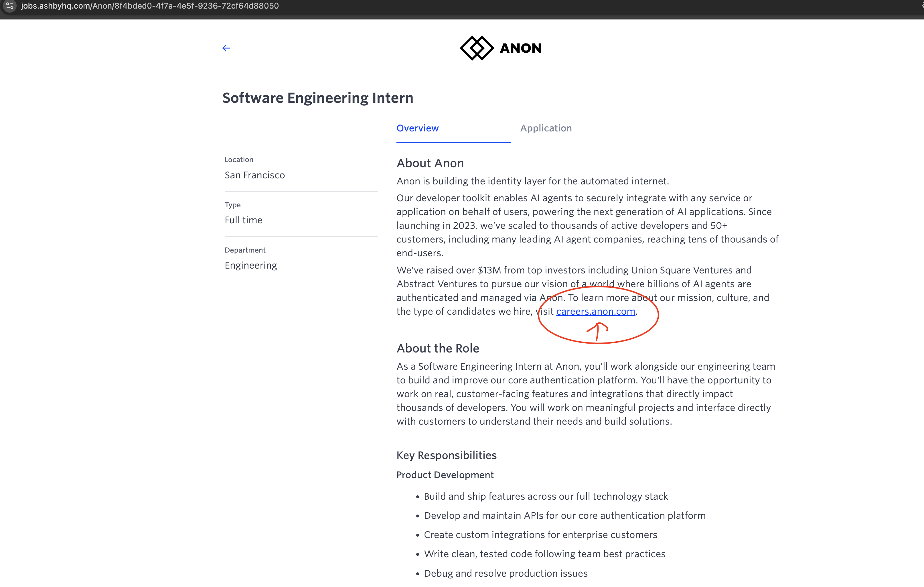Click the Engineering department value

(251, 265)
